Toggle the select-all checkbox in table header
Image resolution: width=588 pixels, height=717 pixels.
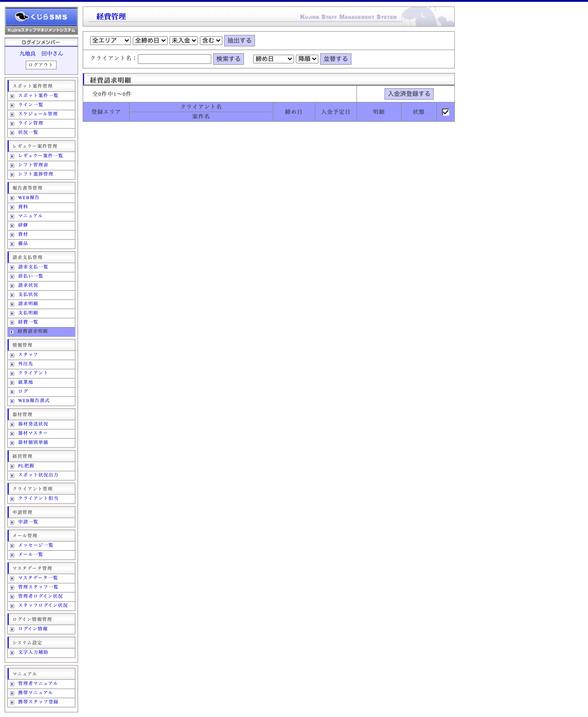[445, 112]
